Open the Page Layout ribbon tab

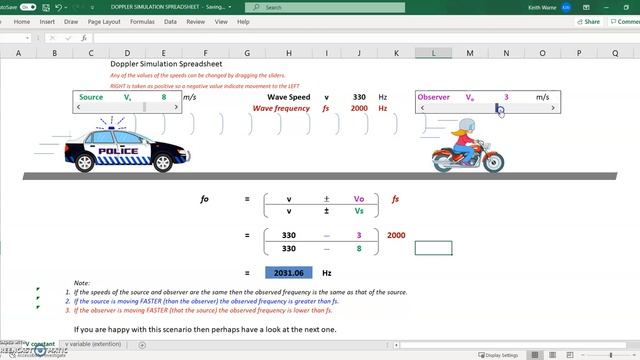pyautogui.click(x=104, y=22)
